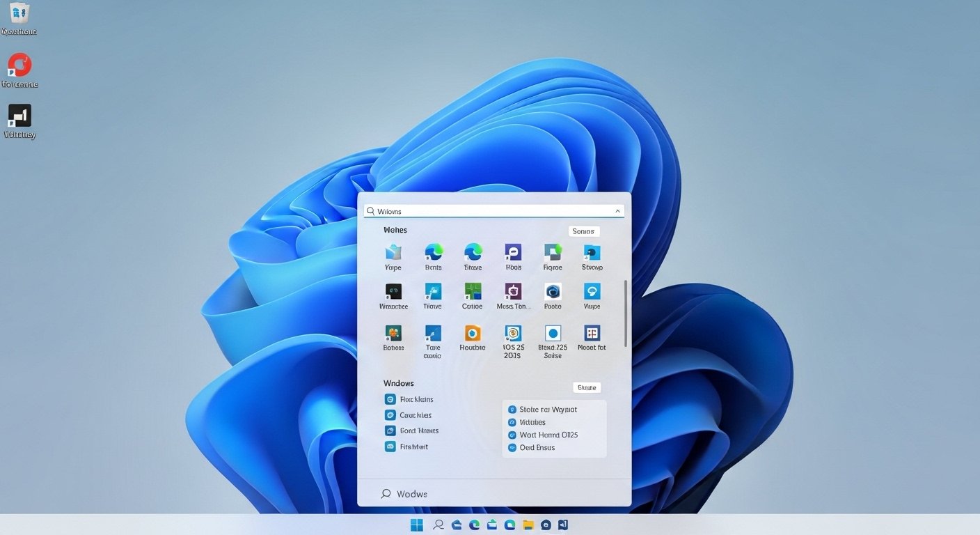Viewport: 980px width, 535px height.
Task: Open the purple Rools app
Action: tap(513, 252)
